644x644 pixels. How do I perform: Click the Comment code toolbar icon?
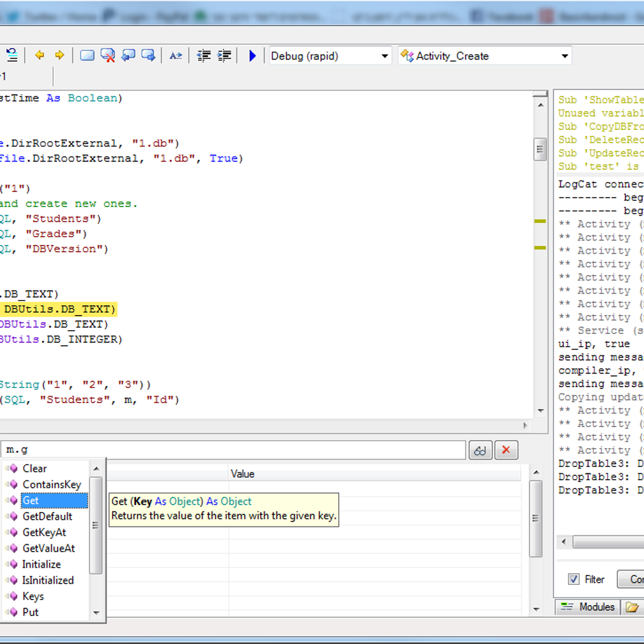pyautogui.click(x=128, y=55)
